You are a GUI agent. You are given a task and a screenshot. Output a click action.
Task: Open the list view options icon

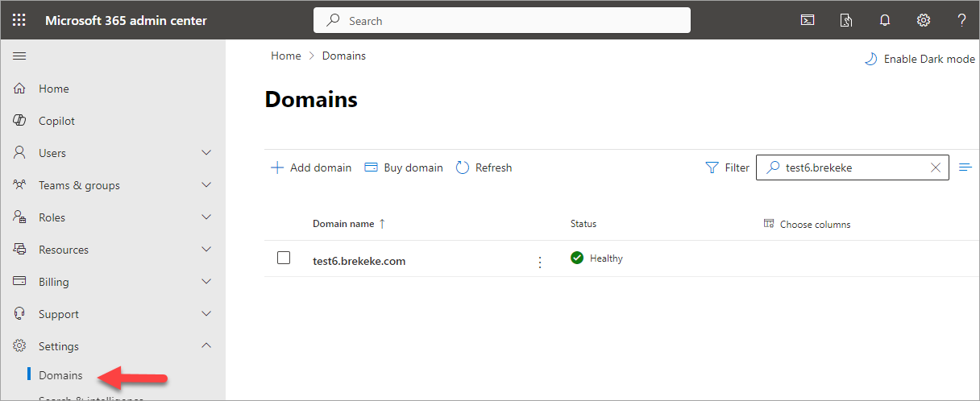[965, 167]
